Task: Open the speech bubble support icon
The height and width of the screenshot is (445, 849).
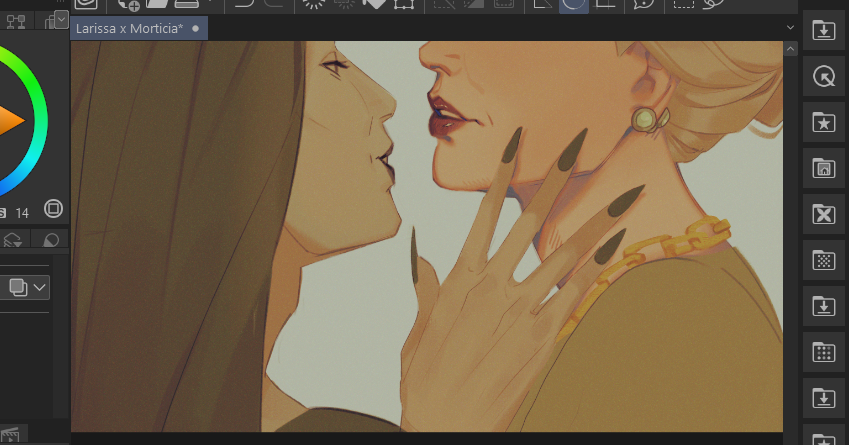Action: point(644,4)
